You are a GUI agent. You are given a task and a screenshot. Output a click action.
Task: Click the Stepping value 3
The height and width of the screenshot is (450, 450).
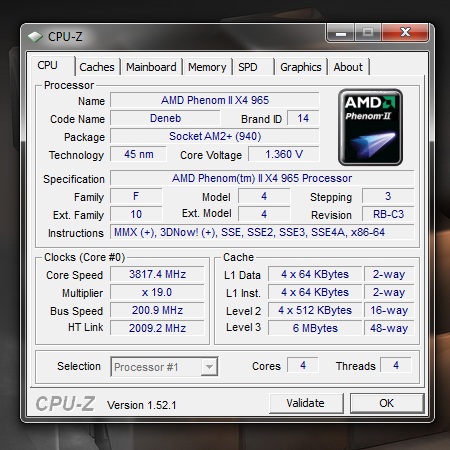388,196
